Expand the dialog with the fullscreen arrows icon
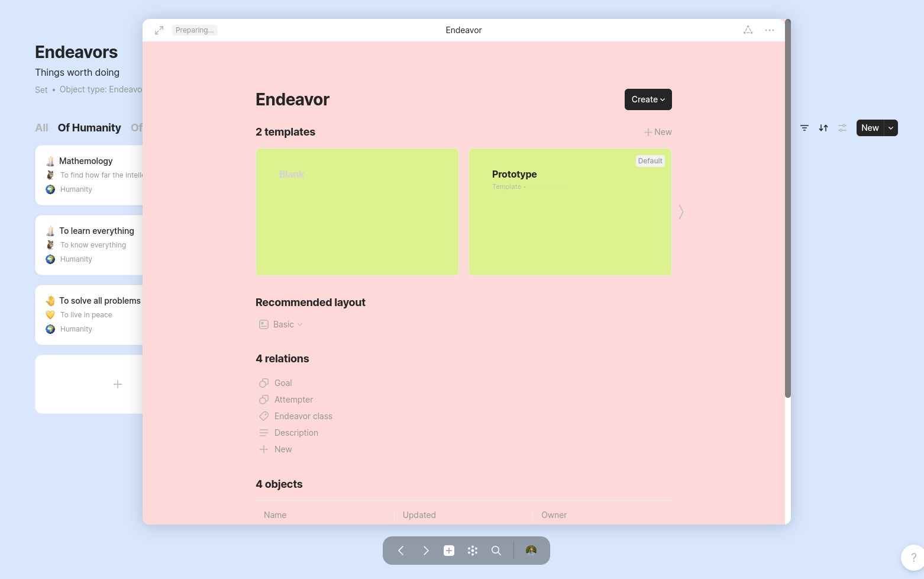The image size is (924, 579). tap(159, 30)
